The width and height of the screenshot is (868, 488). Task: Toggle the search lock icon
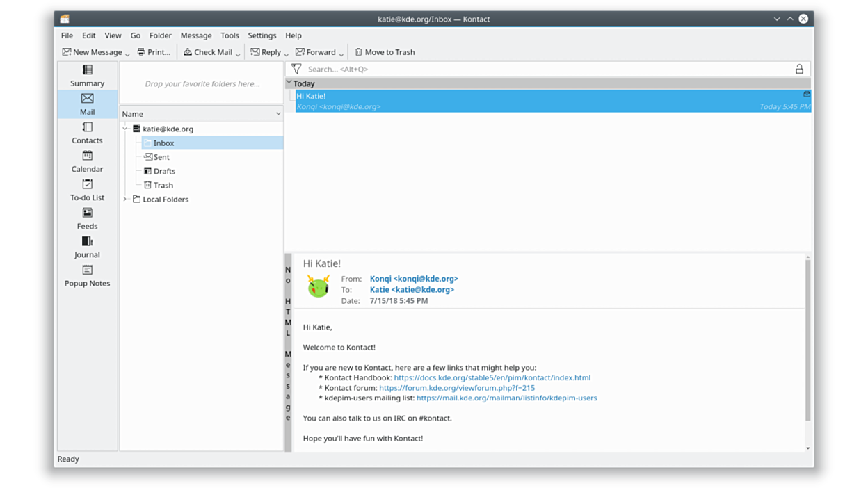coord(799,69)
